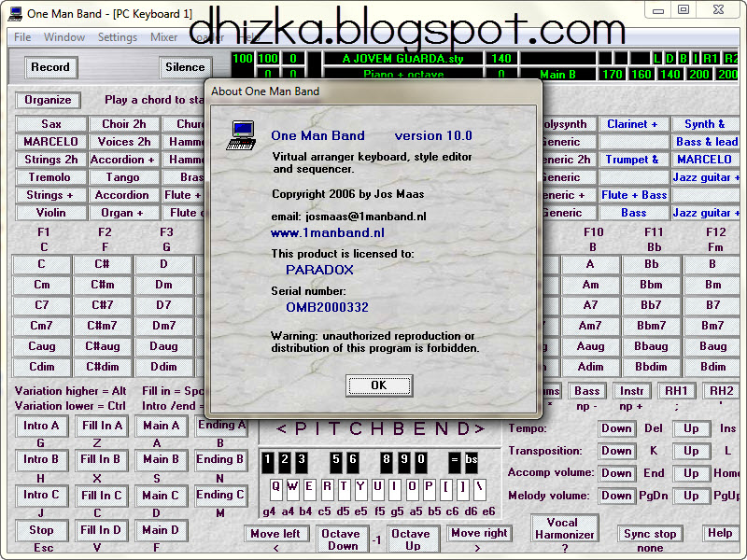Play the F#... C#dim chord button

[103, 367]
